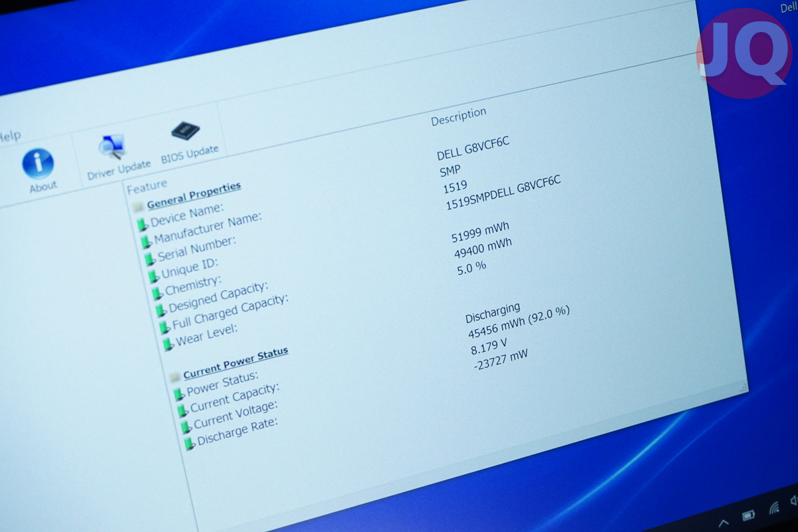Screen dimensions: 798x532
Task: Click the battery icon beside Unique ID
Action: click(x=153, y=276)
